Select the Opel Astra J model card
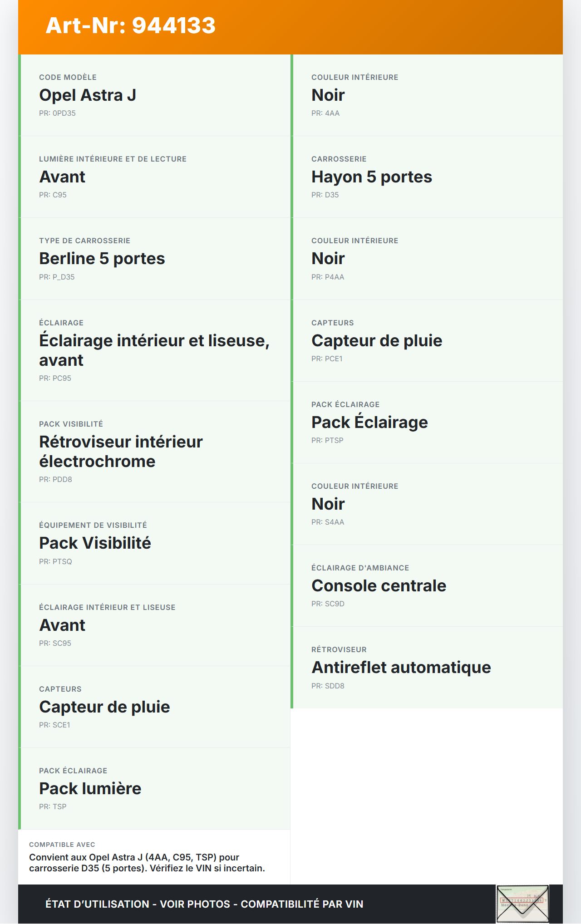The height and width of the screenshot is (924, 581). (154, 95)
